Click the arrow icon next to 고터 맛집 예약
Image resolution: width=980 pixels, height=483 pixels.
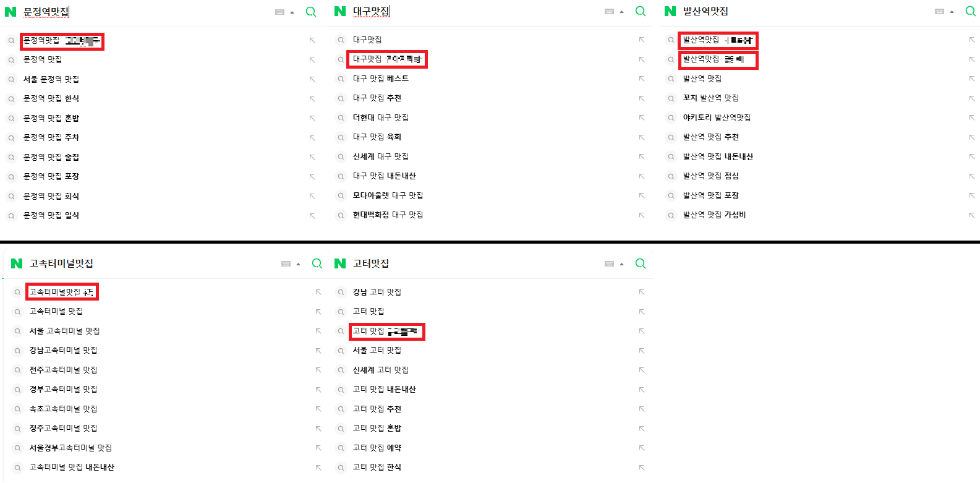pos(642,448)
